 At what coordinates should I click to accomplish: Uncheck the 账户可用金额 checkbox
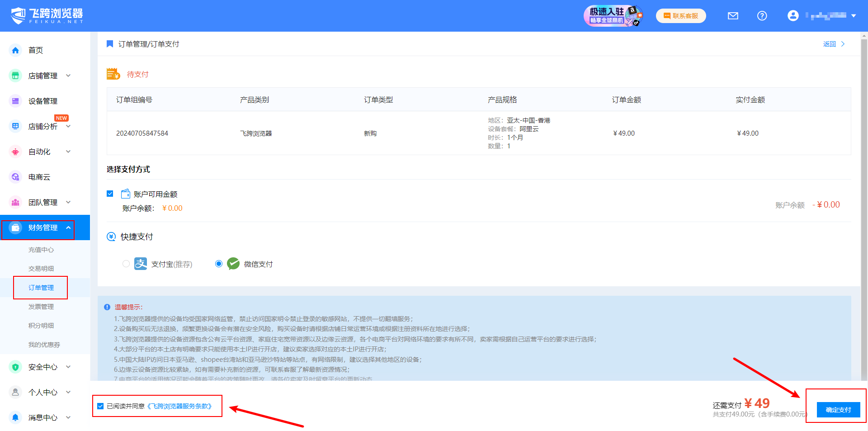click(110, 194)
